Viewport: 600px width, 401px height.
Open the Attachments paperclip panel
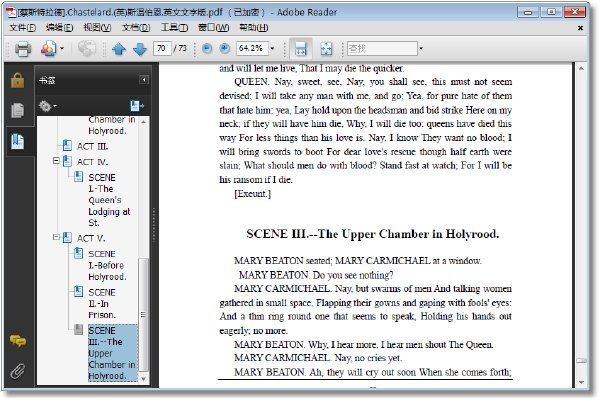point(18,371)
